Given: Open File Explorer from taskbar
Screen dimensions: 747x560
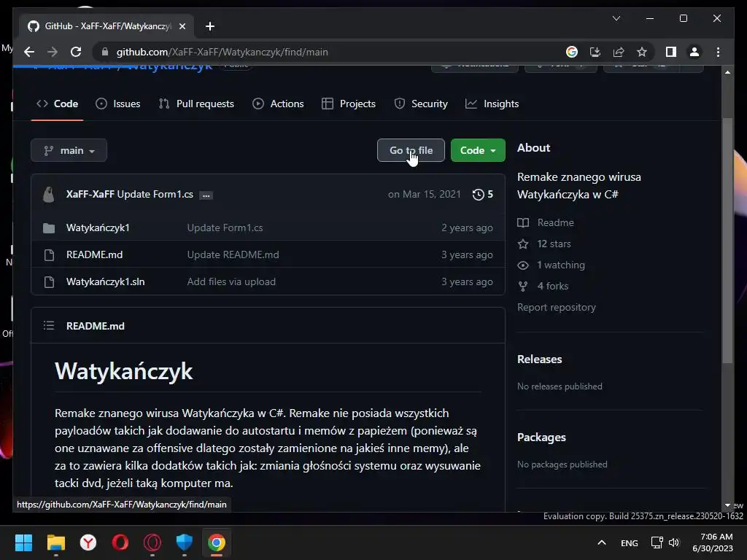Looking at the screenshot, I should click(x=55, y=542).
